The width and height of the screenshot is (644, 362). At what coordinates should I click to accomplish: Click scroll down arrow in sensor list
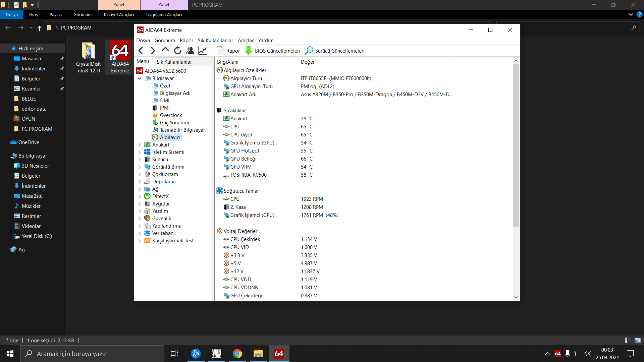(516, 297)
